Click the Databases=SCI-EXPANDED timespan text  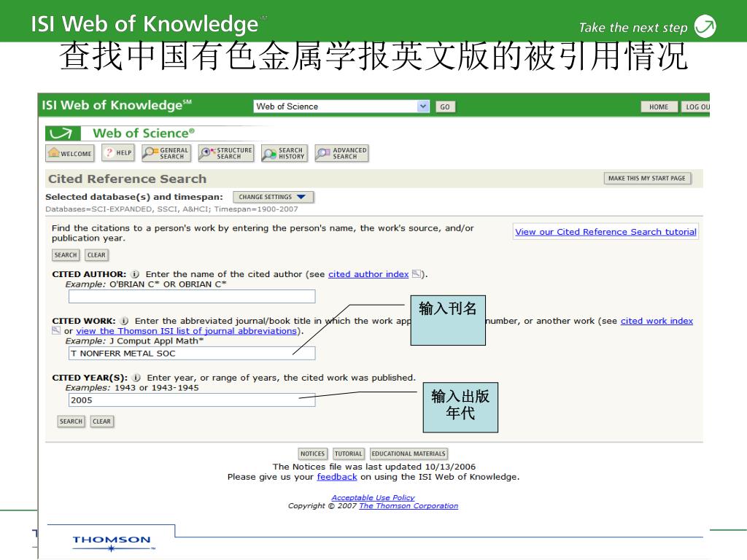[x=171, y=209]
